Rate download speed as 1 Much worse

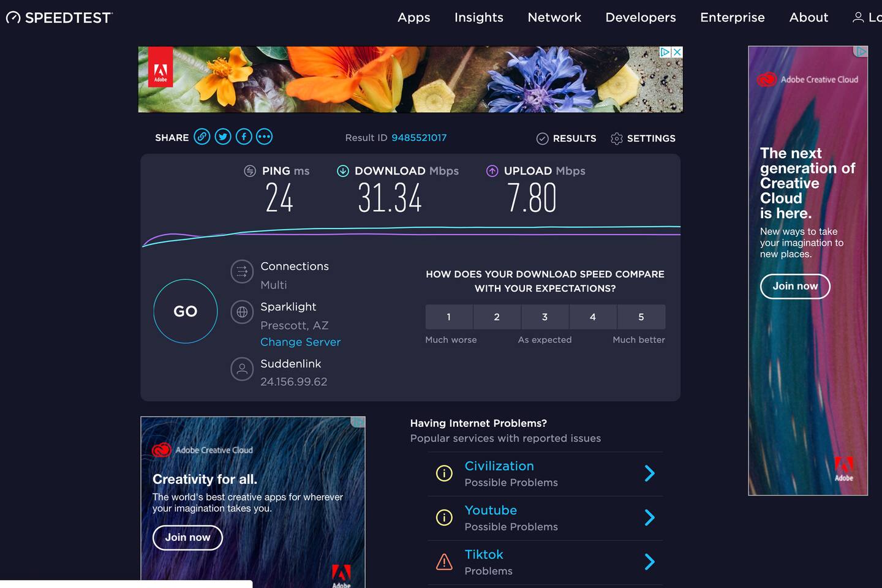(x=449, y=317)
